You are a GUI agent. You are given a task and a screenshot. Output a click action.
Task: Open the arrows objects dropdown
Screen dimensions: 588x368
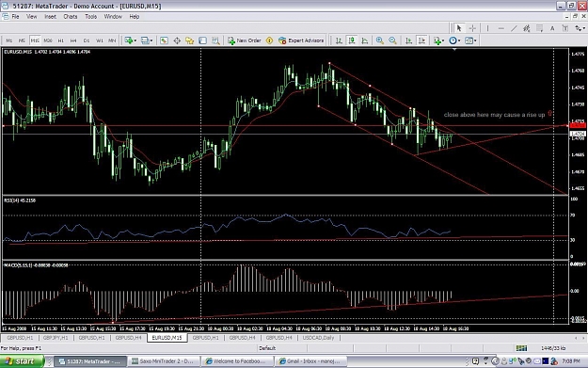click(x=580, y=28)
